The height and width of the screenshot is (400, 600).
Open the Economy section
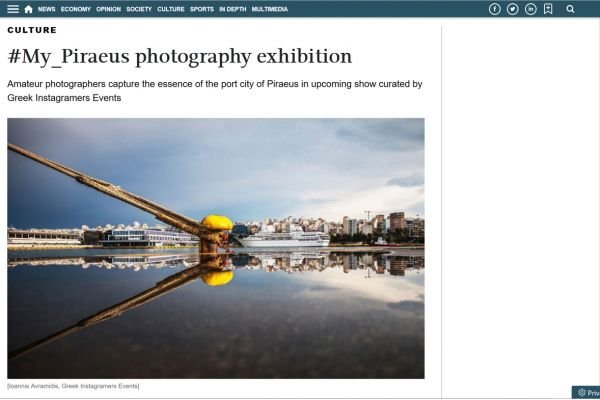click(75, 9)
